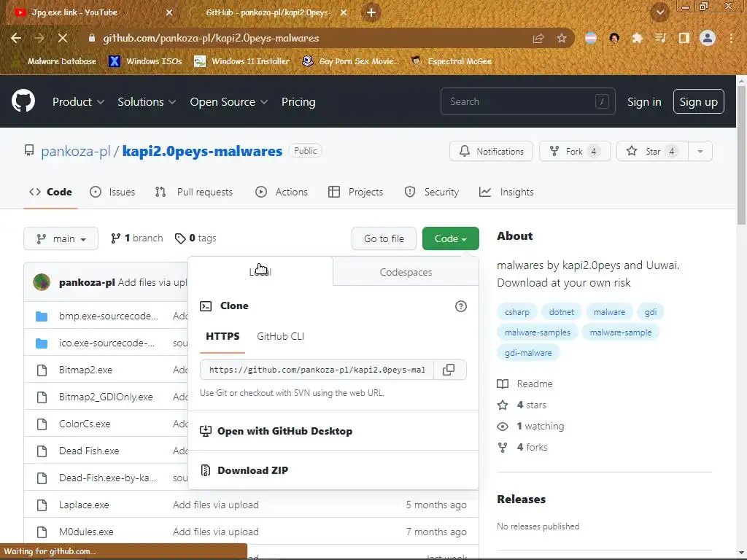The image size is (747, 560).
Task: Click the bmp.exe-sourcecode folder icon
Action: pos(42,316)
